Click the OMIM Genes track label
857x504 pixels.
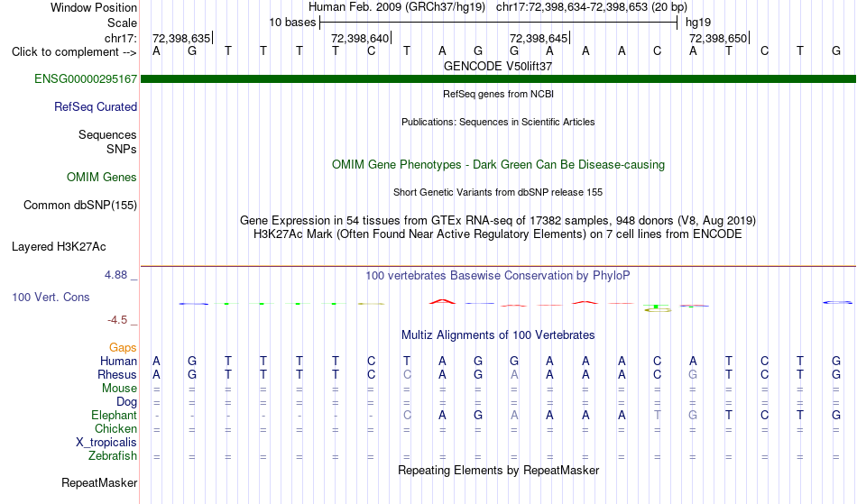click(x=101, y=177)
